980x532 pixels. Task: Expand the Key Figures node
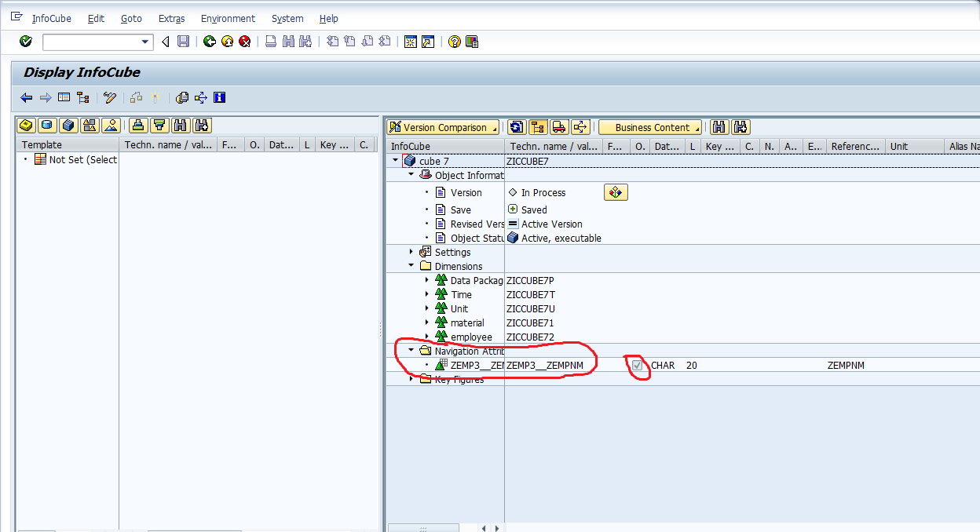411,379
